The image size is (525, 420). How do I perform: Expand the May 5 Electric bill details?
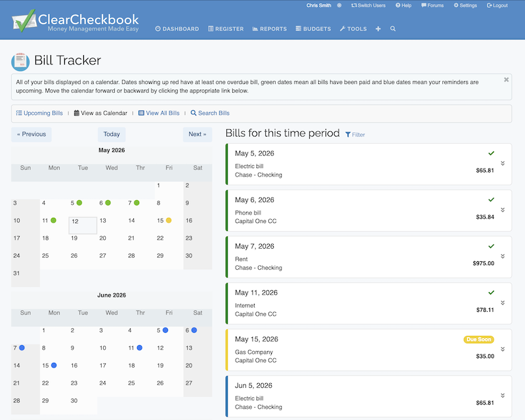[503, 163]
